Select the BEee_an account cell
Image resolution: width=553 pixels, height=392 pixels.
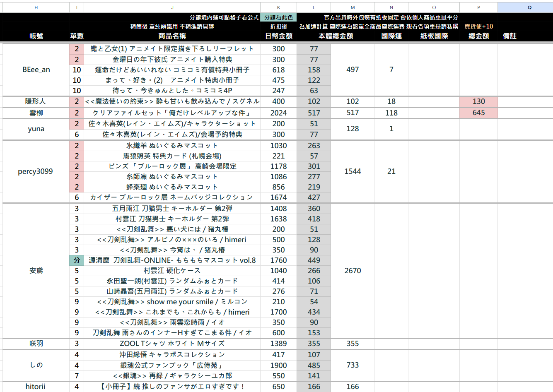click(x=36, y=70)
